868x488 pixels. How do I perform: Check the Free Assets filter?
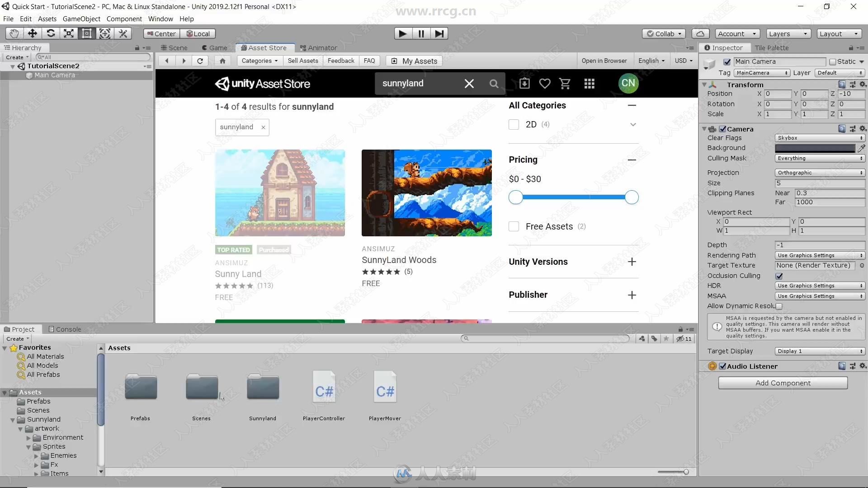point(514,226)
